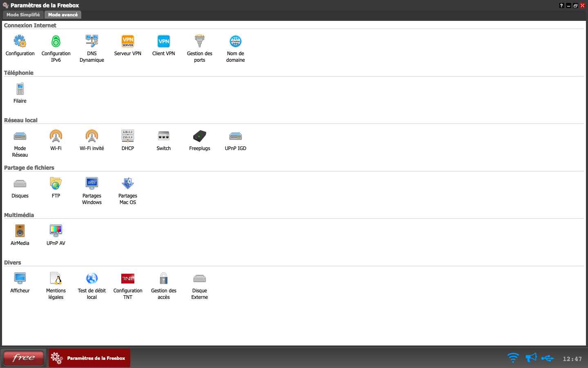Open the Configuration icon under Connexion Internet
588x368 pixels.
pyautogui.click(x=20, y=45)
